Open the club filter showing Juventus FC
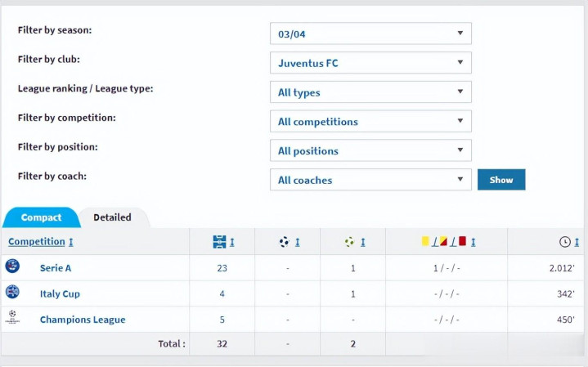This screenshot has width=588, height=367. (370, 63)
